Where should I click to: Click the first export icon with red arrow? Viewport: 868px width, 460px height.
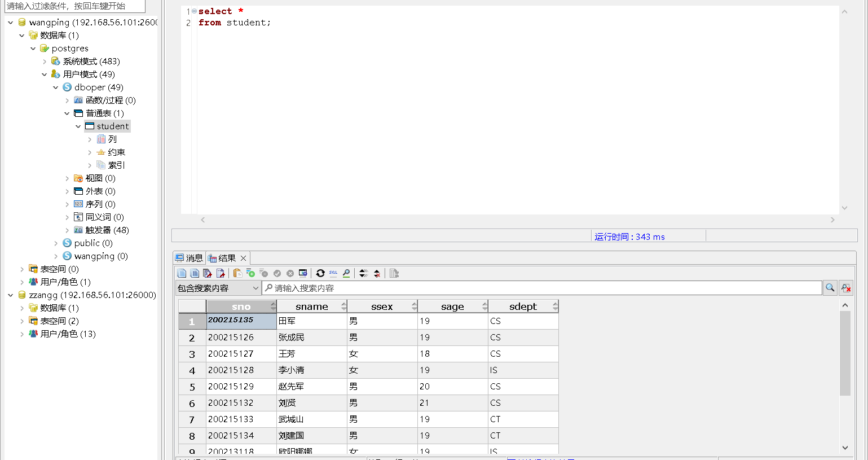point(208,273)
